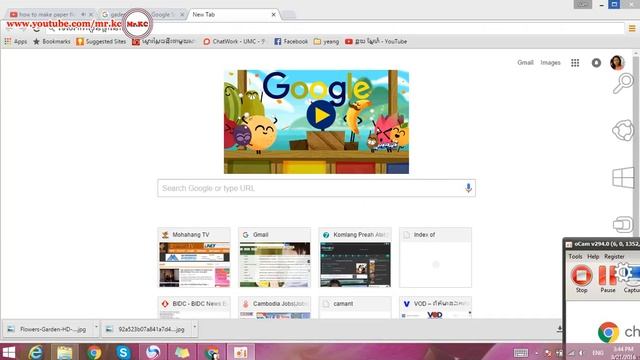640x360 pixels.
Task: Open the VOD thumbnail
Action: [x=436, y=308]
